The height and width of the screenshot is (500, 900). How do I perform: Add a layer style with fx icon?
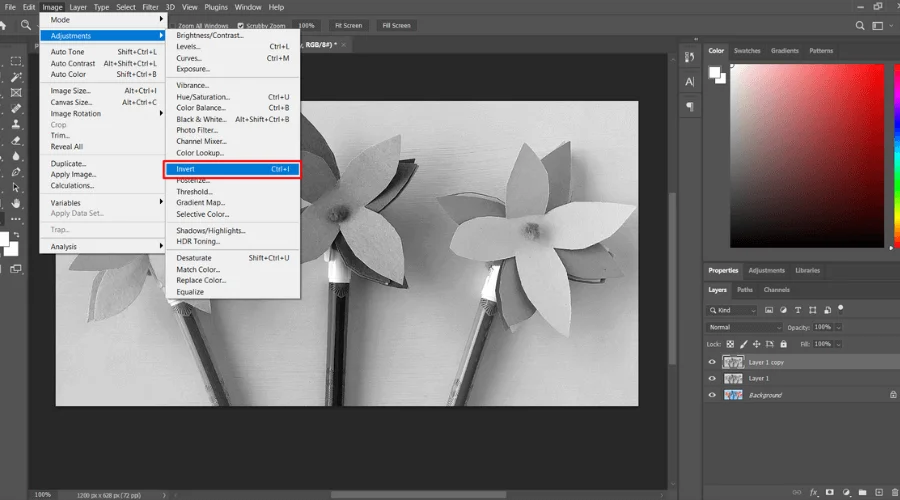[813, 492]
